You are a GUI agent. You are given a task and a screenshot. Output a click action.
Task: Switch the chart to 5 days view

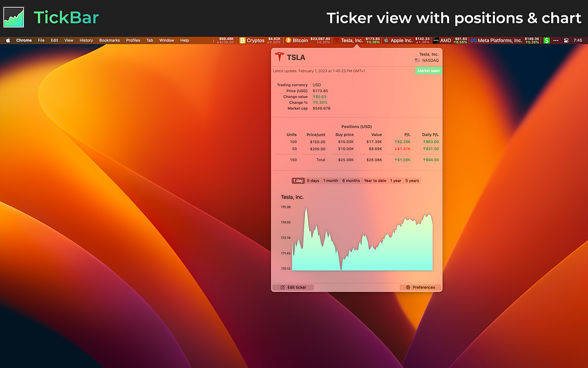[312, 180]
